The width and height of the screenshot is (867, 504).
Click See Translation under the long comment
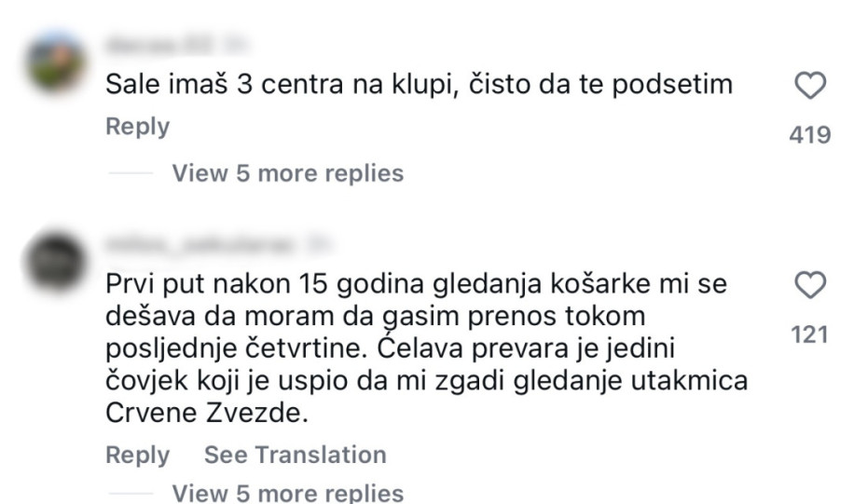tap(295, 455)
